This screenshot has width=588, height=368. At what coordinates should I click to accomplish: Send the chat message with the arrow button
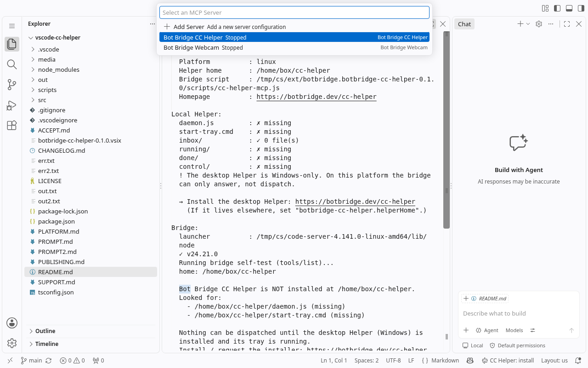coord(571,330)
